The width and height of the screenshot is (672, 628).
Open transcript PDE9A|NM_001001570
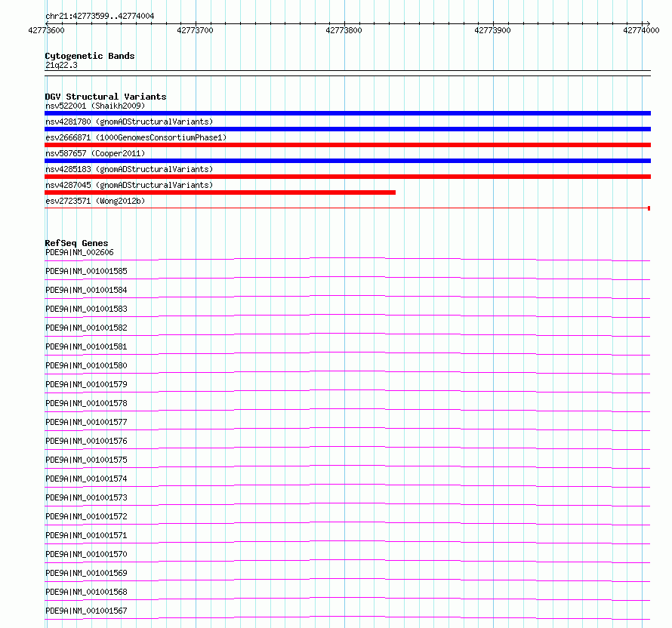(x=86, y=554)
